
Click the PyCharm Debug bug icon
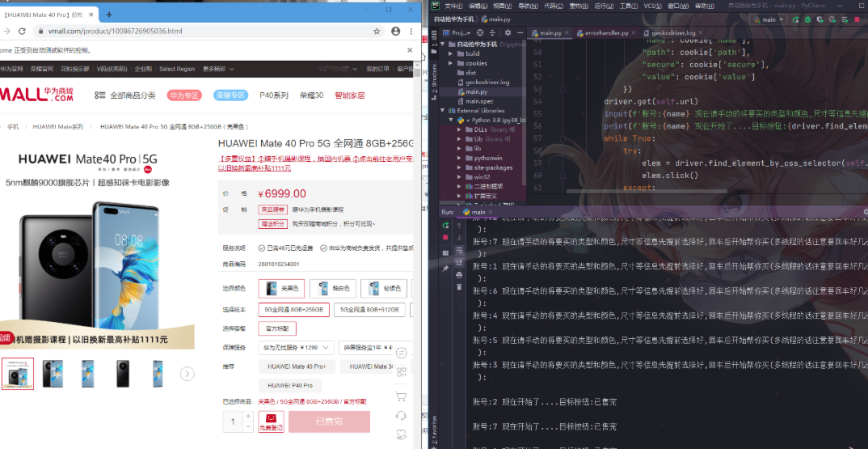pyautogui.click(x=807, y=19)
